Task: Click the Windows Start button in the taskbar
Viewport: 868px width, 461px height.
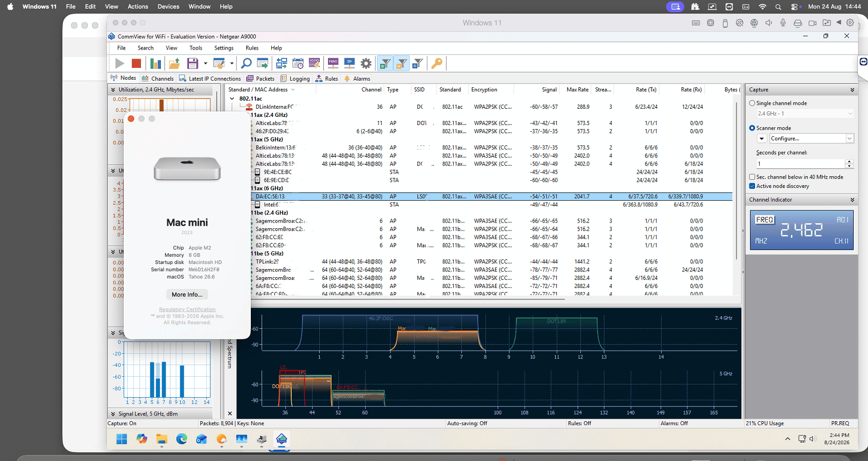Action: tap(122, 440)
